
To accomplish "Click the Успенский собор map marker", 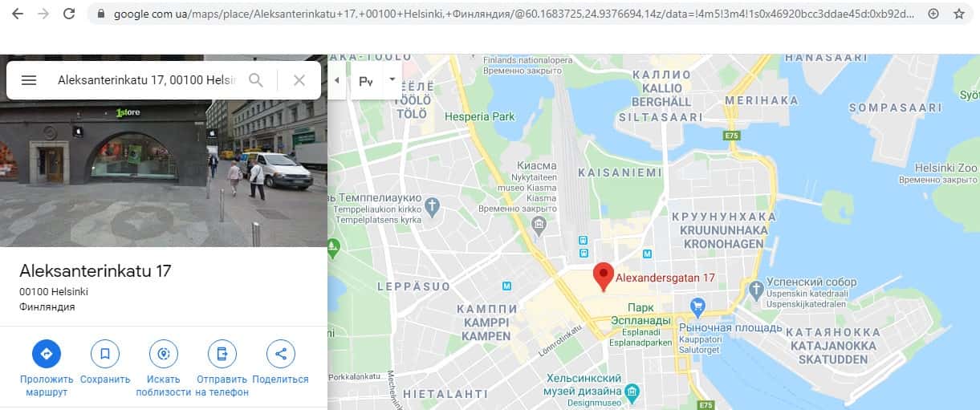I will (754, 287).
